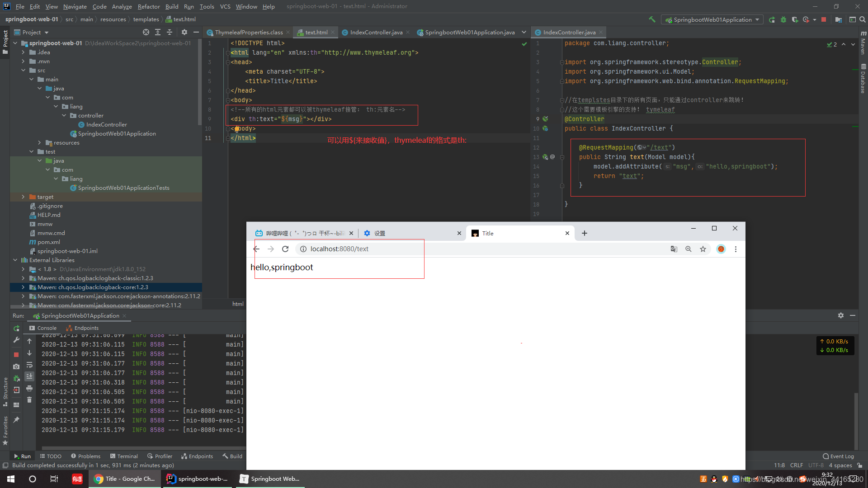Collapse all in Project panel
The width and height of the screenshot is (868, 488).
(170, 32)
